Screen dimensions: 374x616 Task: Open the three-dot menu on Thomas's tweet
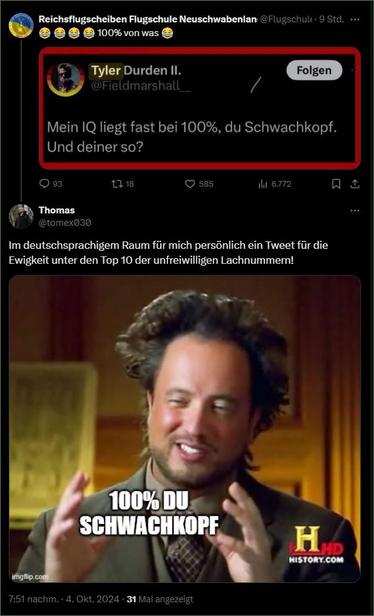[x=355, y=211]
